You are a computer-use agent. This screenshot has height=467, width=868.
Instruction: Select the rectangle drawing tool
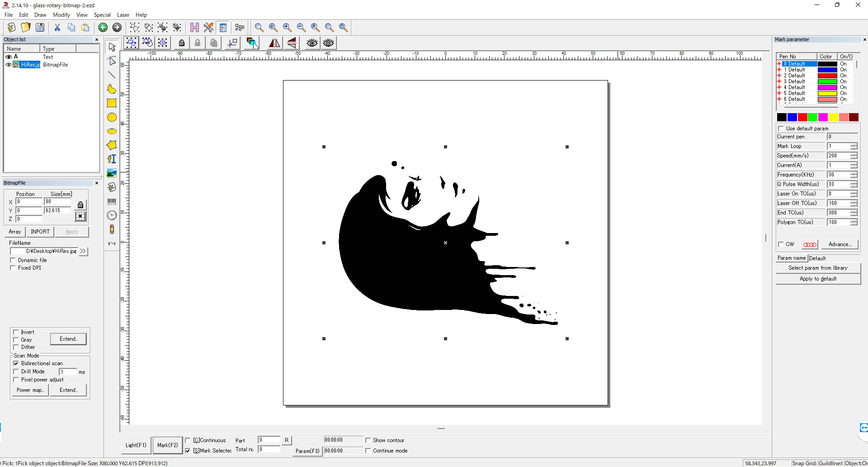[112, 103]
